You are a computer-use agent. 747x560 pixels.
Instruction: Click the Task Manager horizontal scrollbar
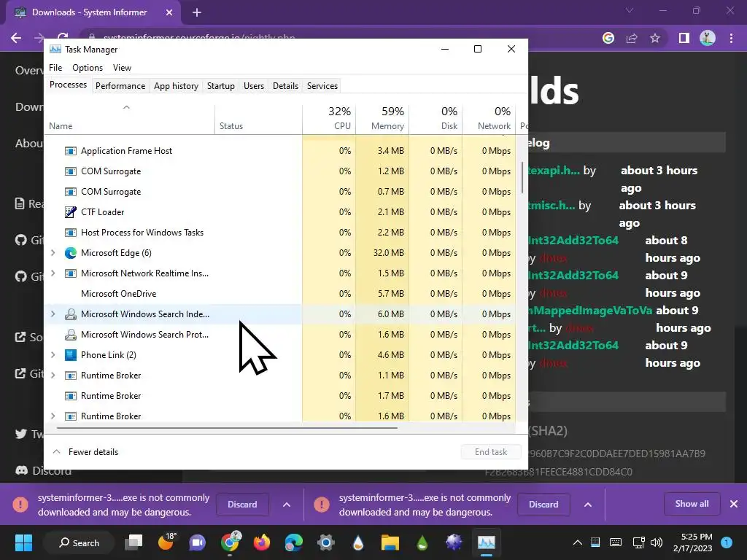click(x=227, y=428)
